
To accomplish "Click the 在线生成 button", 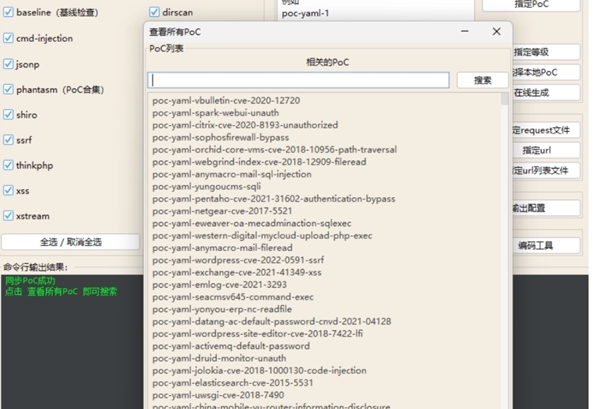I will (x=546, y=93).
